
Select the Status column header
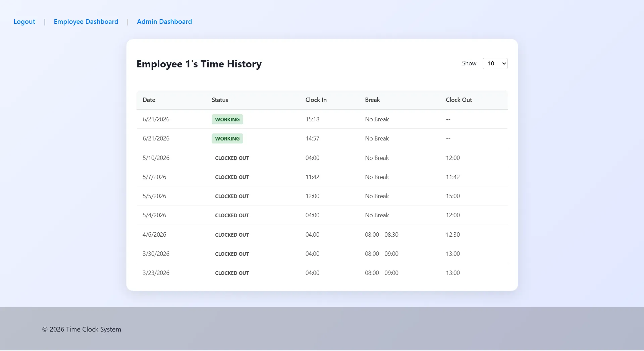(220, 100)
